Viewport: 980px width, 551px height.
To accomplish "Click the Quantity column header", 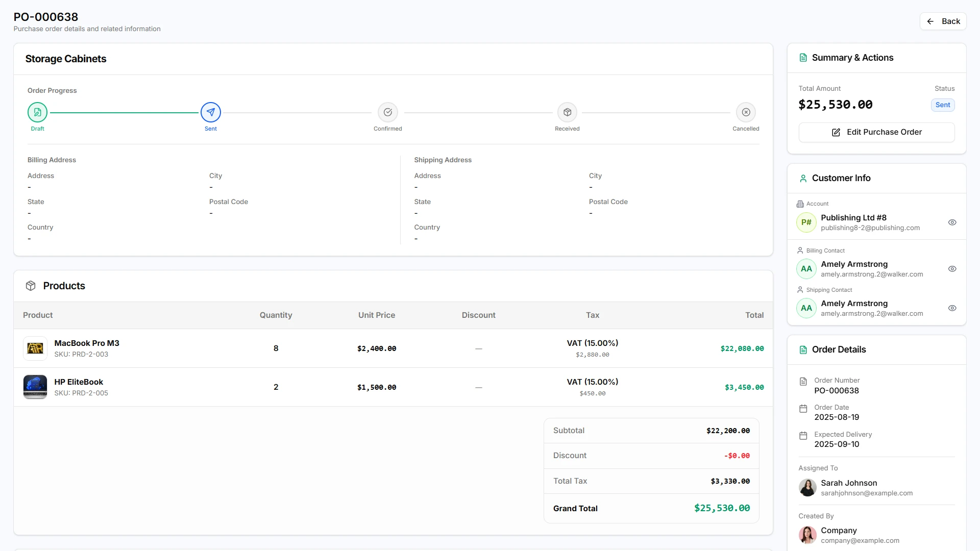I will (276, 315).
